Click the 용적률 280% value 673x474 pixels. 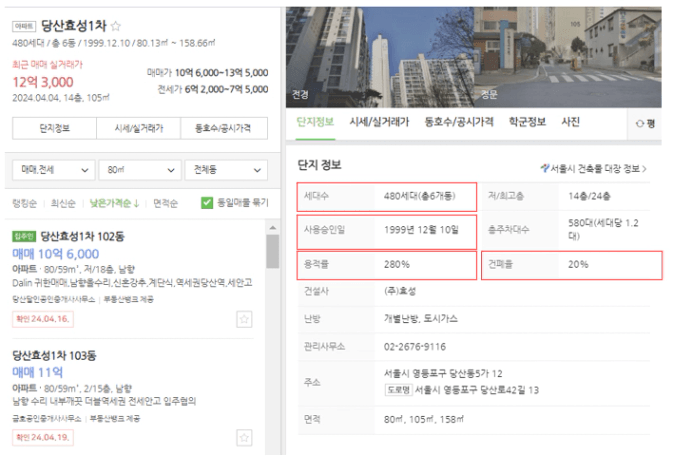tap(397, 264)
